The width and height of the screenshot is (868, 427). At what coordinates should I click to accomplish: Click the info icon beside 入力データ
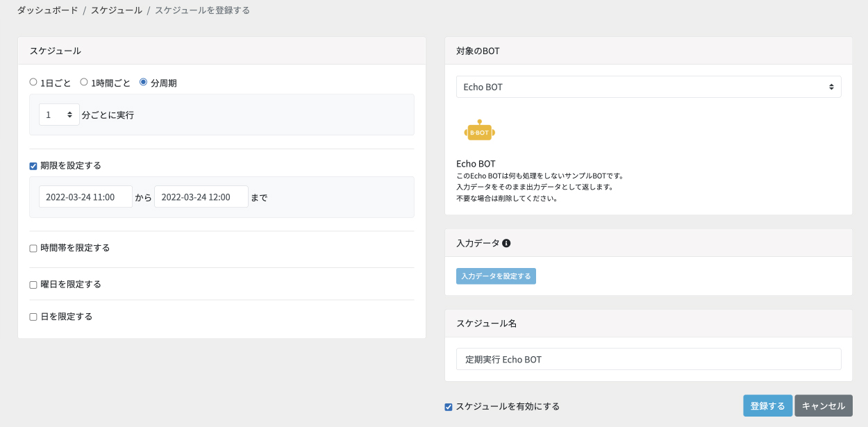[506, 243]
